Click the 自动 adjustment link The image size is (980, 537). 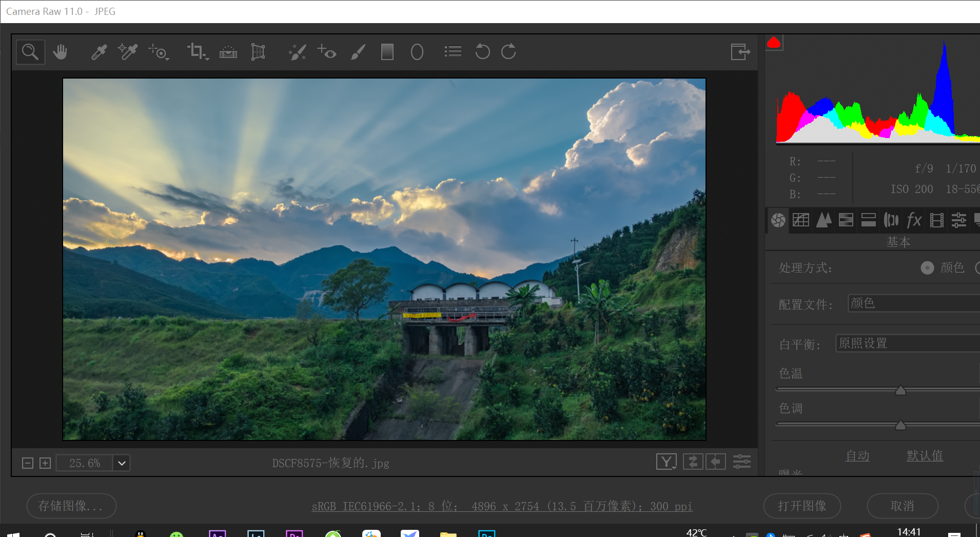click(857, 456)
